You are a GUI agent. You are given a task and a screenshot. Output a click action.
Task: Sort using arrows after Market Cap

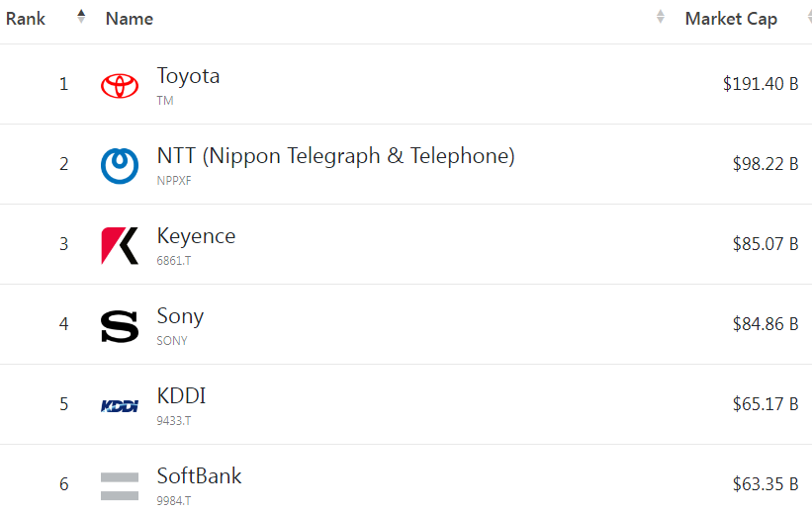808,17
